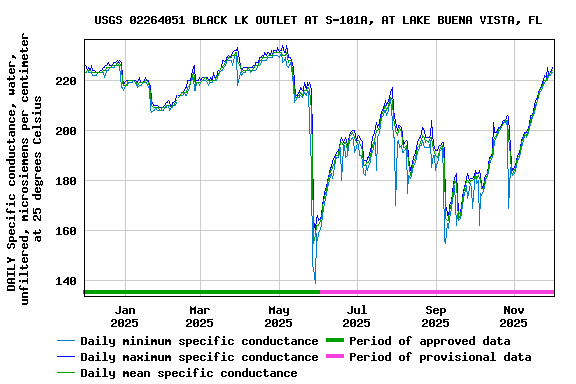
Task: Click the dark-blue daily maximum legend line
Action: (66, 357)
